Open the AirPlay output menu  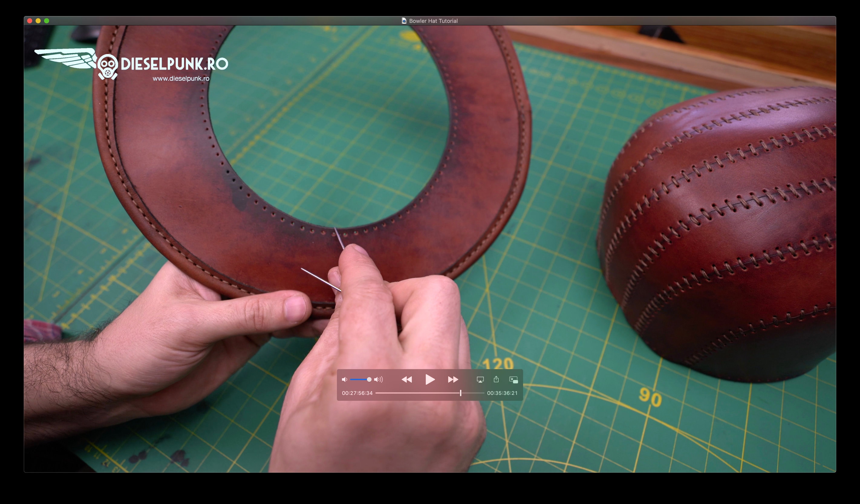tap(480, 380)
